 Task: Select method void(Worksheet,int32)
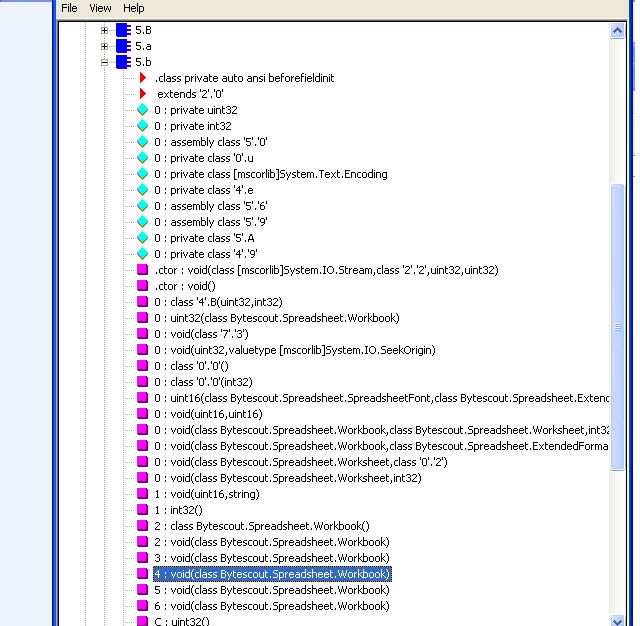(288, 478)
